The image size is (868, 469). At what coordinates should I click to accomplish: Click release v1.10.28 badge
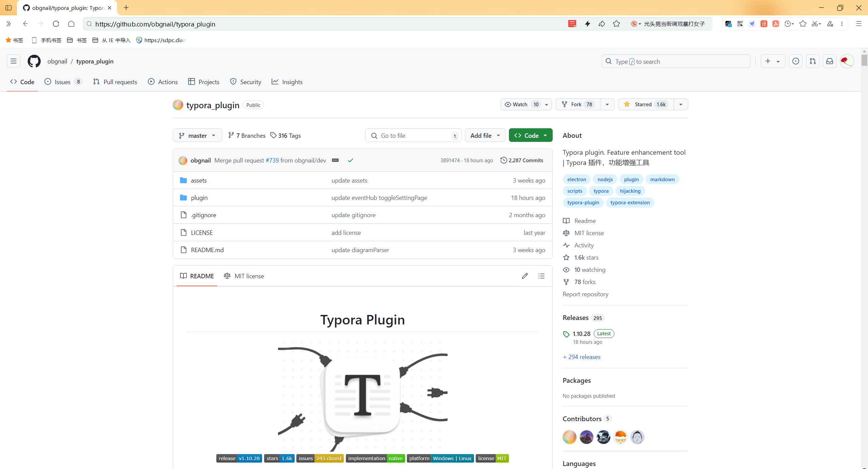pyautogui.click(x=239, y=458)
